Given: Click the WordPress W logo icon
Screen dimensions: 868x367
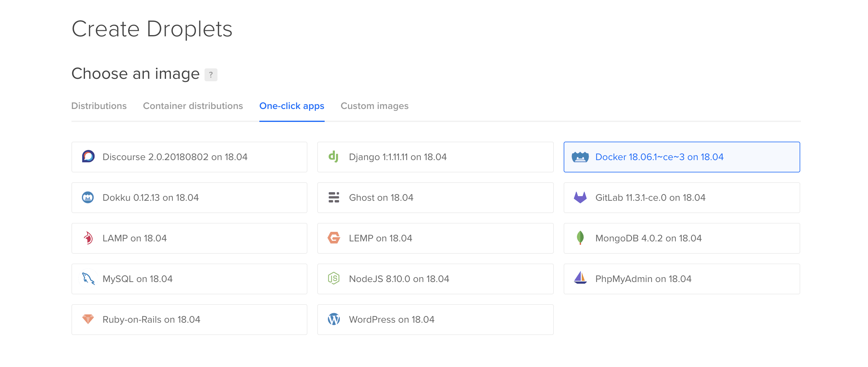Looking at the screenshot, I should [334, 319].
